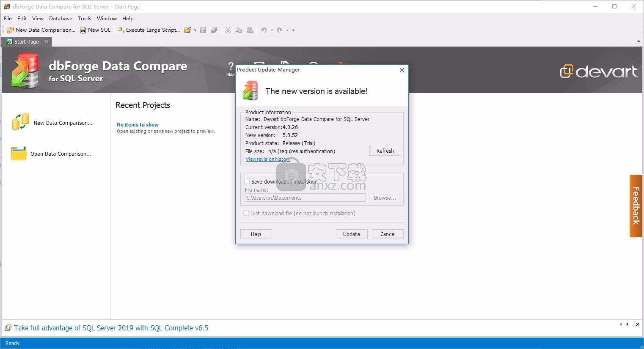Image resolution: width=644 pixels, height=349 pixels.
Task: Toggle the Just download file checkbox
Action: point(246,213)
